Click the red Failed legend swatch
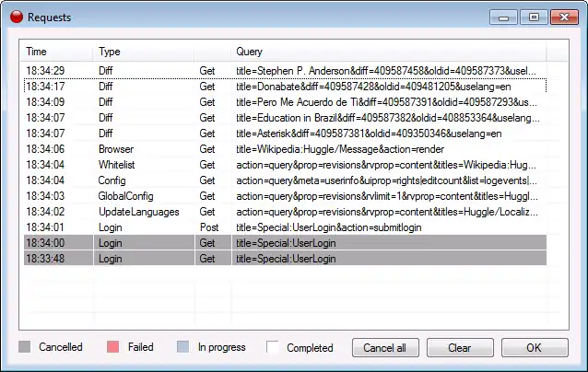 pyautogui.click(x=114, y=347)
